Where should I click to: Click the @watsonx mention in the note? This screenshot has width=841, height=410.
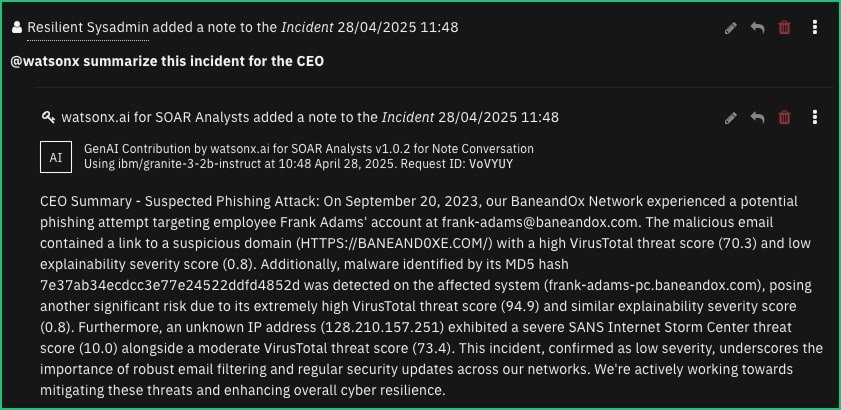click(45, 61)
